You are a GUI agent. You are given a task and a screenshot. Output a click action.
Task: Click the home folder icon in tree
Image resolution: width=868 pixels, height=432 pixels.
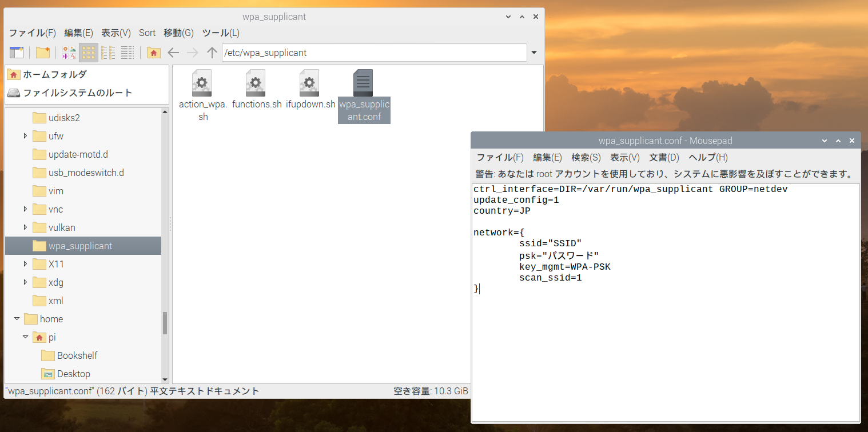(30, 319)
